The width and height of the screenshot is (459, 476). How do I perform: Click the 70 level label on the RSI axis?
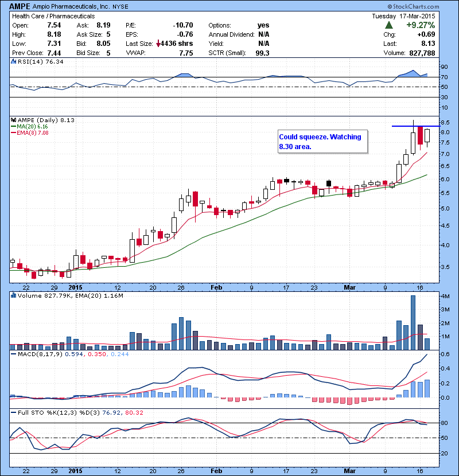click(444, 77)
